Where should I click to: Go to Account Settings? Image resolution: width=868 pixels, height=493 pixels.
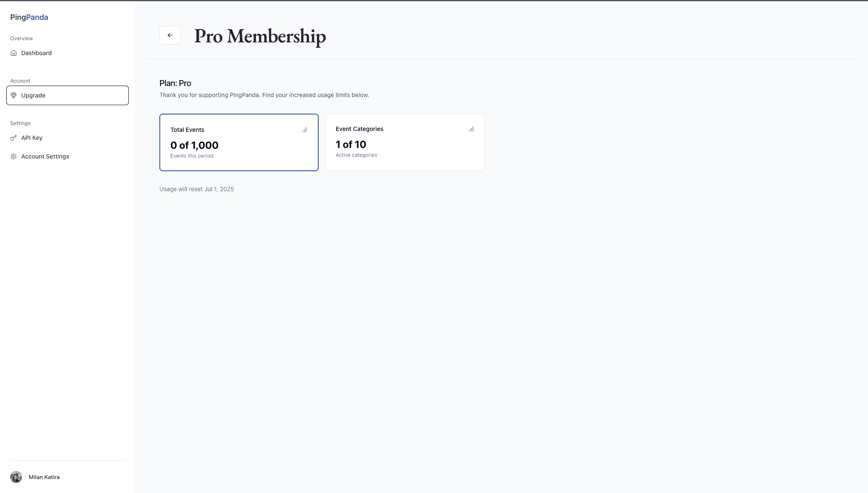point(67,156)
